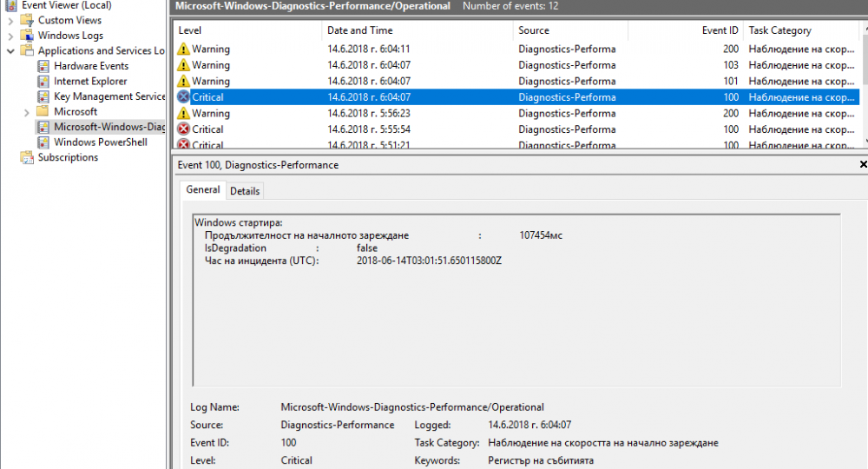Image resolution: width=868 pixels, height=469 pixels.
Task: Click the Subscriptions icon in tree
Action: [27, 158]
